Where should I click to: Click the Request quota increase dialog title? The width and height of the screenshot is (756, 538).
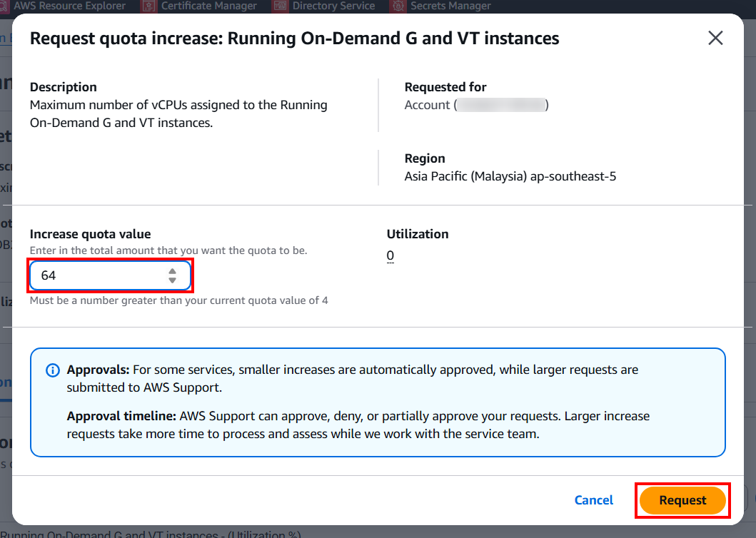[294, 39]
